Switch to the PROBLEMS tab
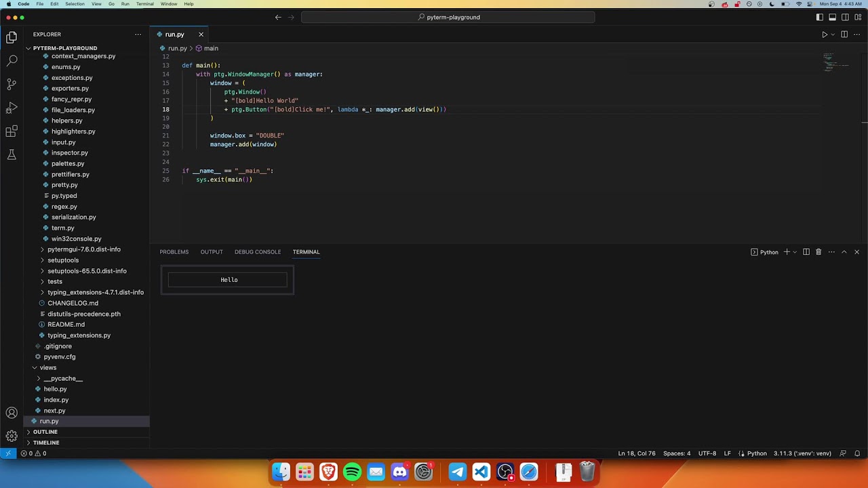 [x=174, y=252]
